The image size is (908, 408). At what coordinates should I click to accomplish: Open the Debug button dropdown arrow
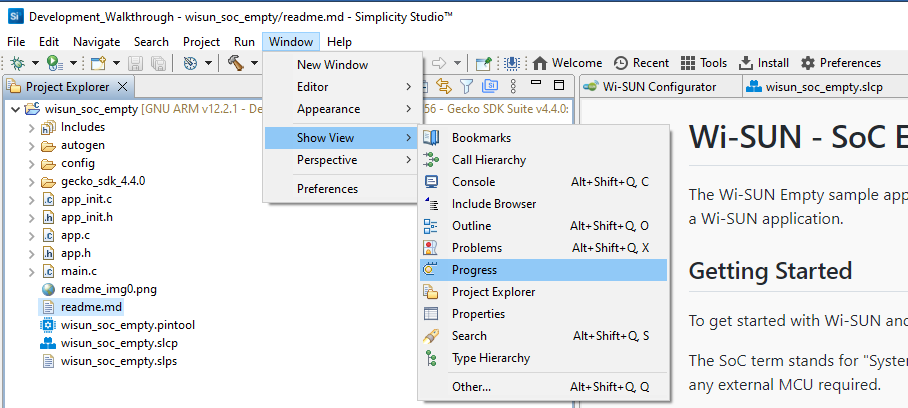click(33, 63)
